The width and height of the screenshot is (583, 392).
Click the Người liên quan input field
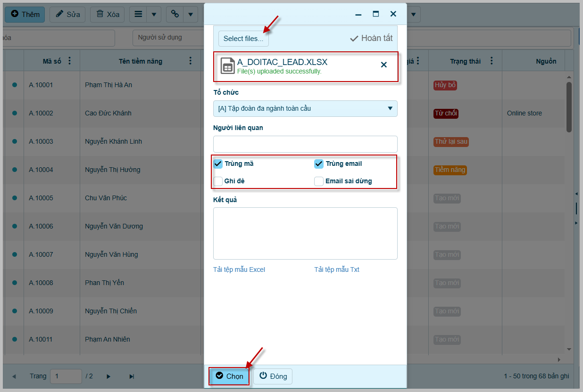[305, 144]
